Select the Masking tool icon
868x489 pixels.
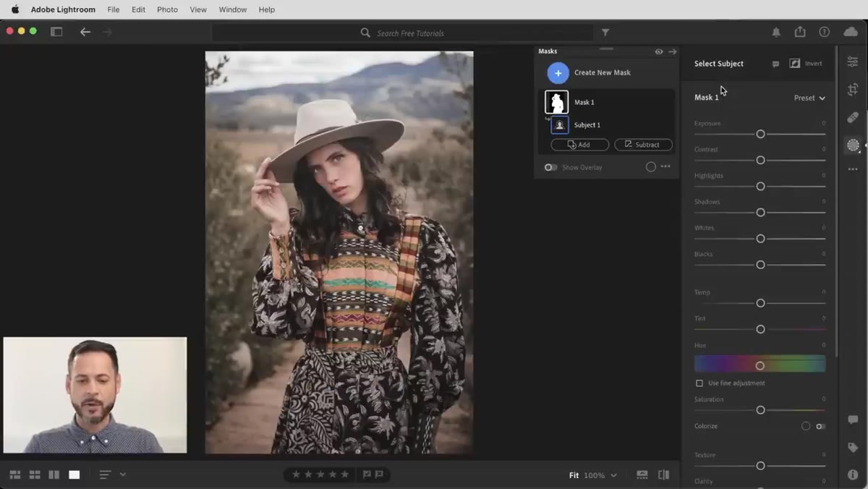(853, 145)
